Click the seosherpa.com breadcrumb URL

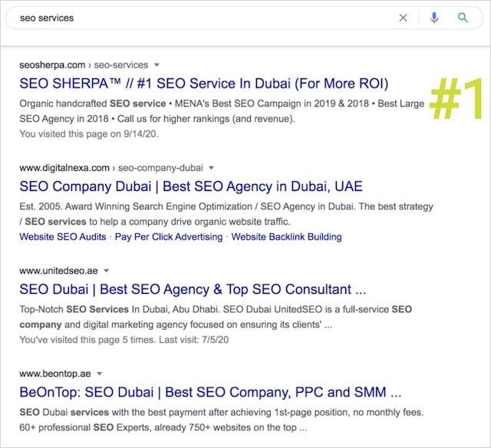84,66
